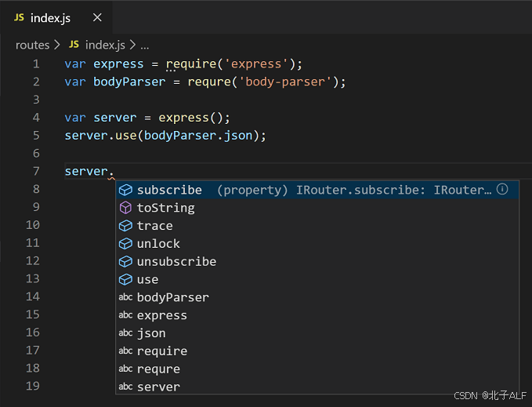Click the bodyParser variable declaration on line 2
Image resolution: width=532 pixels, height=407 pixels.
tap(129, 82)
